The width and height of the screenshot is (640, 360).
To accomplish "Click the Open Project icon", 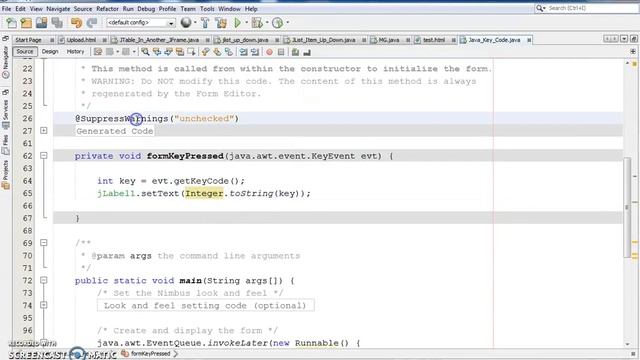I will (x=42, y=23).
